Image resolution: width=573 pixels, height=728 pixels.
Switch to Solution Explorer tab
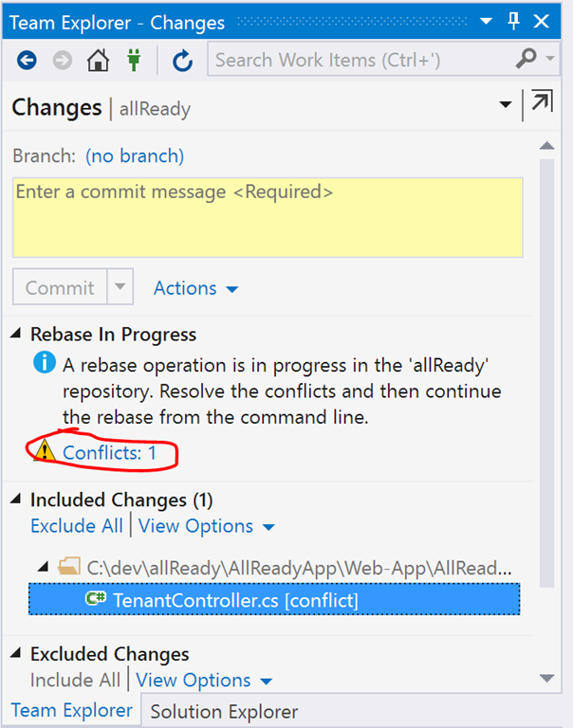coord(224,712)
